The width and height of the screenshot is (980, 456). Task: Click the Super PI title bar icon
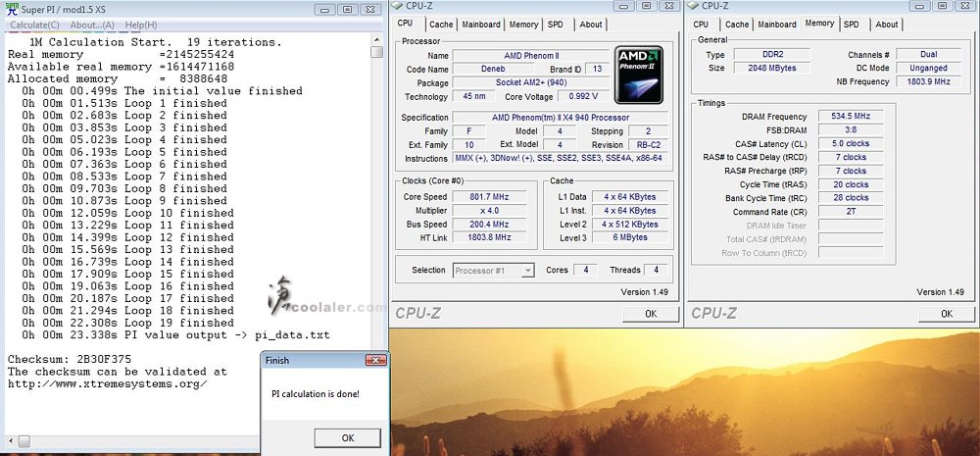pos(12,9)
